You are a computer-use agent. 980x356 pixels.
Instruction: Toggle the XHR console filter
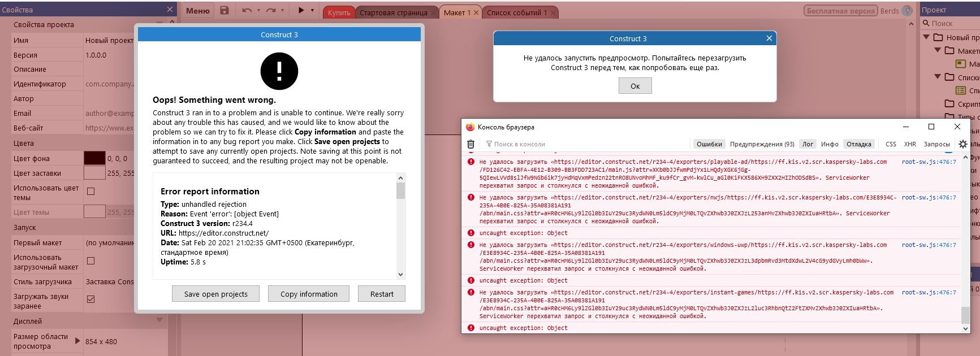pos(910,144)
